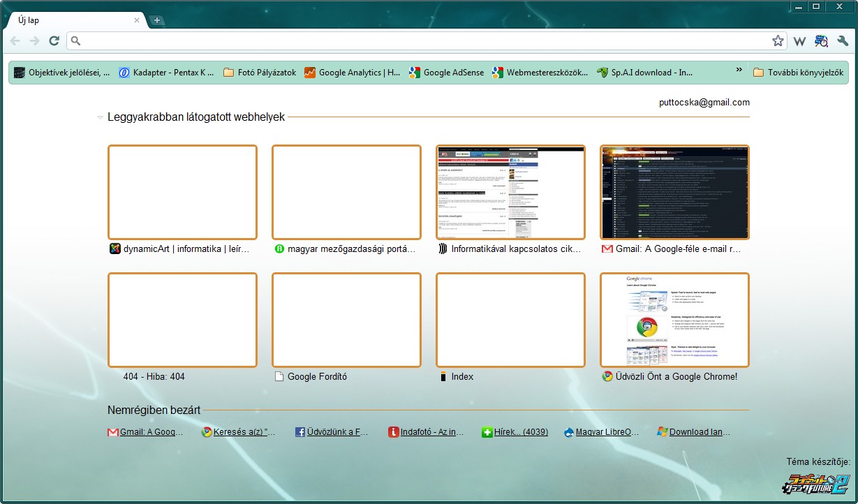This screenshot has width=858, height=504.
Task: Click the theme creator logo
Action: (x=815, y=485)
